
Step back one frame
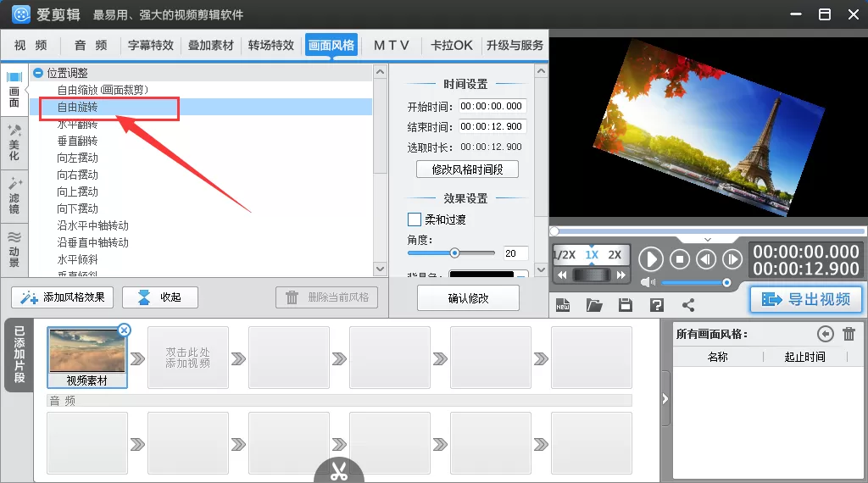tap(706, 259)
